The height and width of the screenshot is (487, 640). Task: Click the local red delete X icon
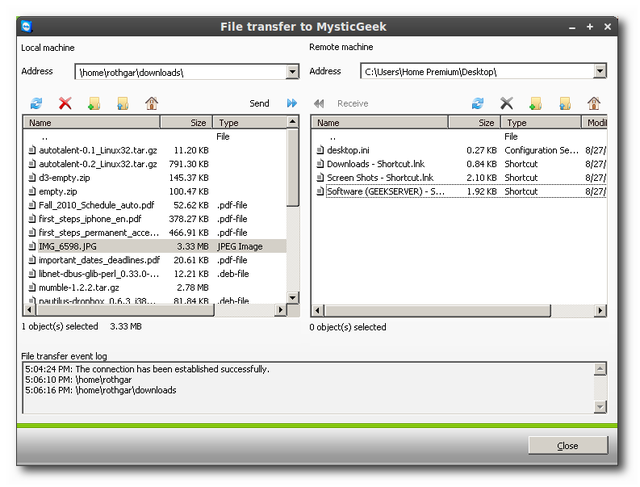[x=65, y=103]
